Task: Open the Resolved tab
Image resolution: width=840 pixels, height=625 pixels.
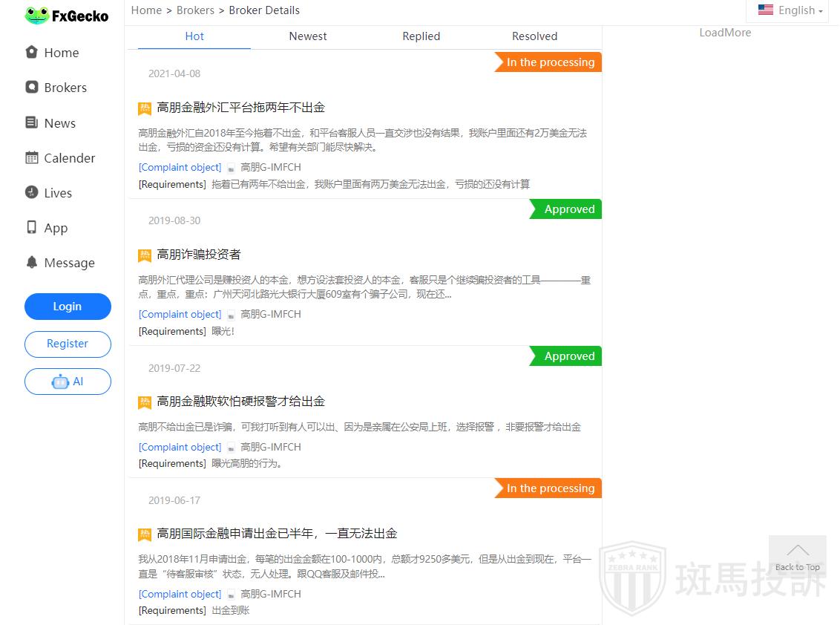Action: pos(534,36)
